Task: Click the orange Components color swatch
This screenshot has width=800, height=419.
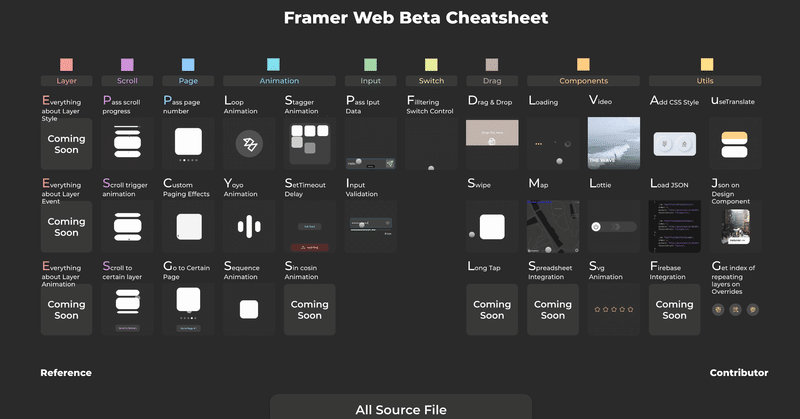Action: [583, 64]
